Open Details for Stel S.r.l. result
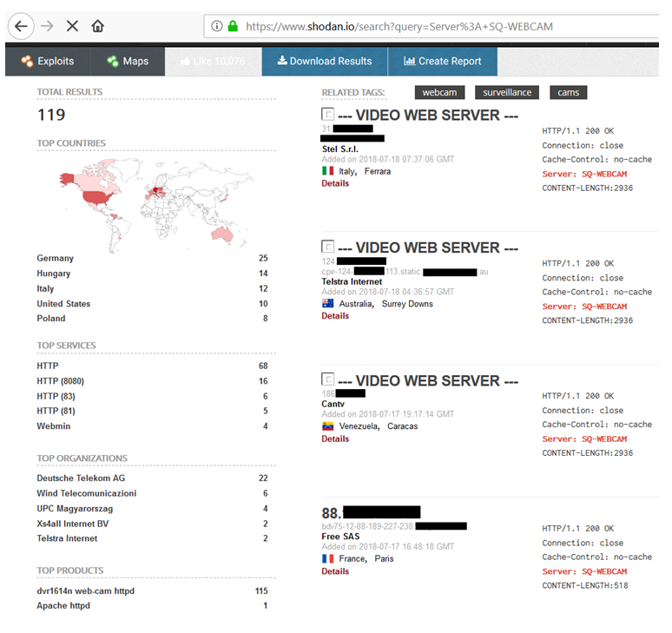Viewport: 672px width, 633px height. pyautogui.click(x=335, y=183)
